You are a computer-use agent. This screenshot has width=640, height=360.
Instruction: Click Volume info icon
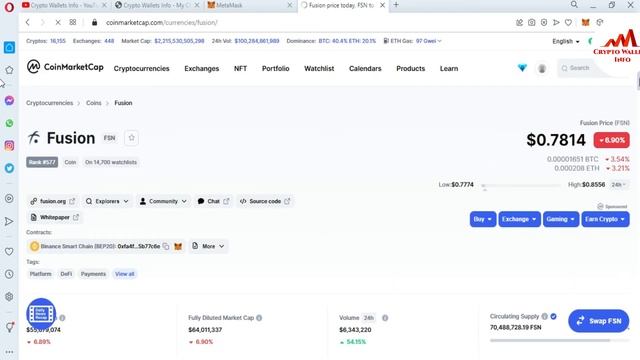385,318
